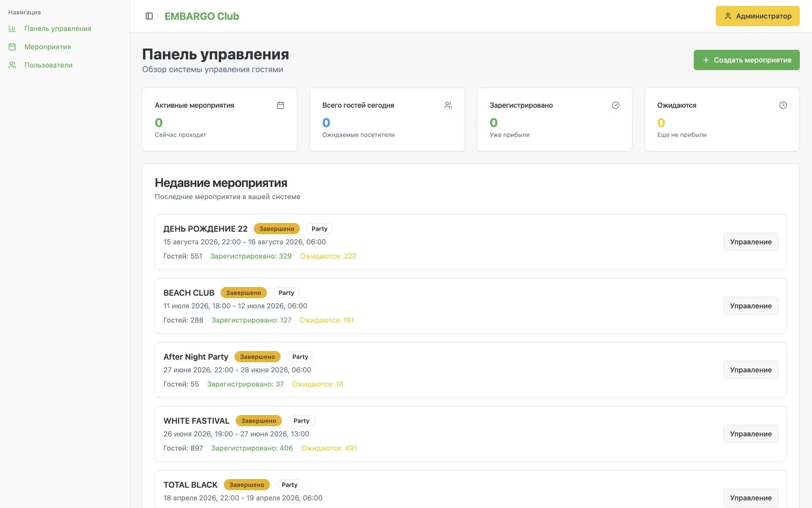Viewport: 812px width, 508px height.
Task: Click Завершено badge on WHITE FASTIVAL
Action: pyautogui.click(x=259, y=421)
